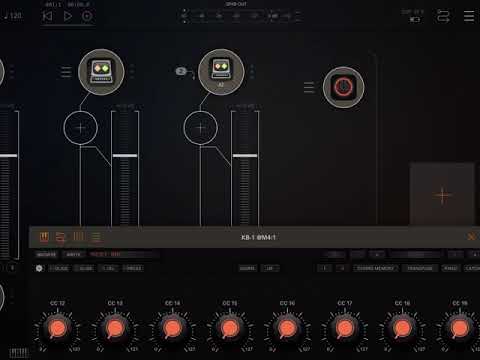Add an effect slot on second channel
The height and width of the screenshot is (360, 480).
200,128
